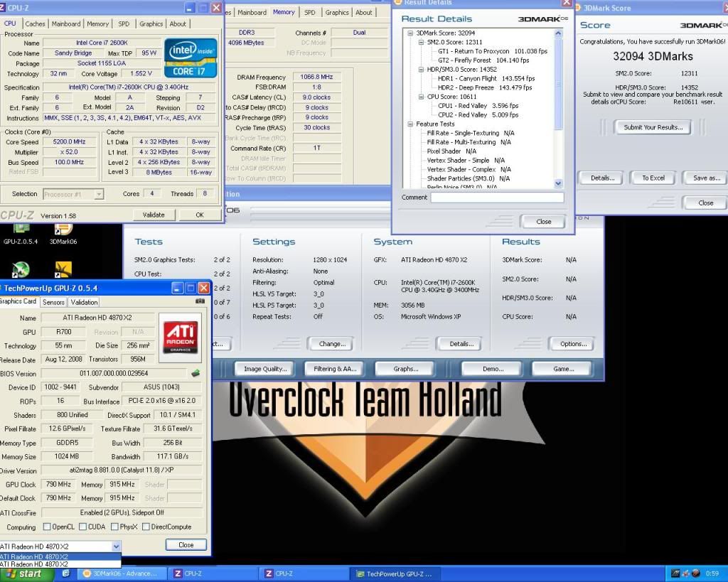This screenshot has width=728, height=582.
Task: Open Graphics tab in the CPU-Z Memory window
Action: point(336,13)
